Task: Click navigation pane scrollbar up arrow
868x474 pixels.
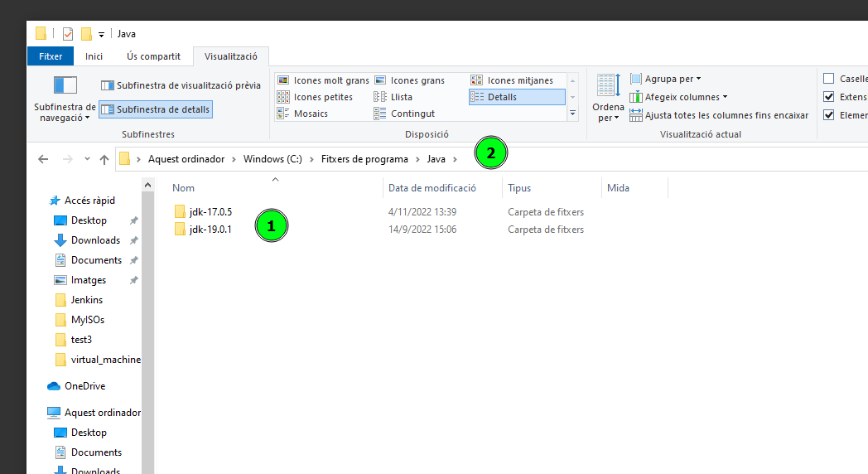Action: (147, 185)
